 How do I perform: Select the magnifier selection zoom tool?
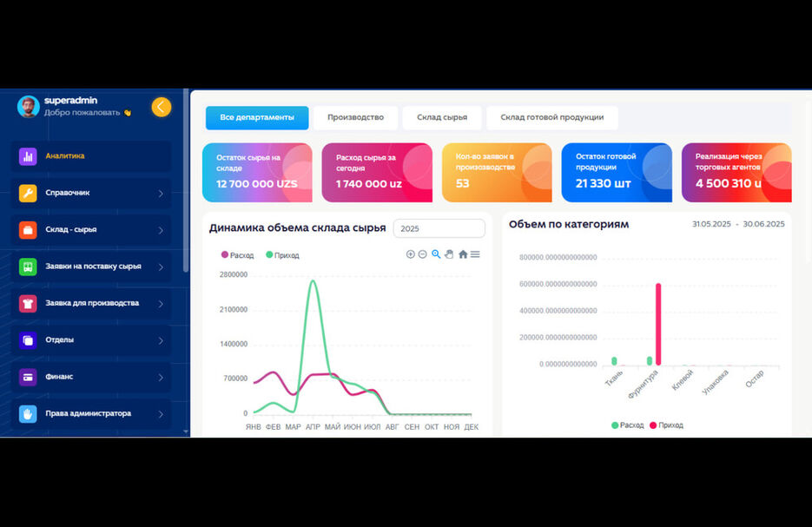coord(436,254)
